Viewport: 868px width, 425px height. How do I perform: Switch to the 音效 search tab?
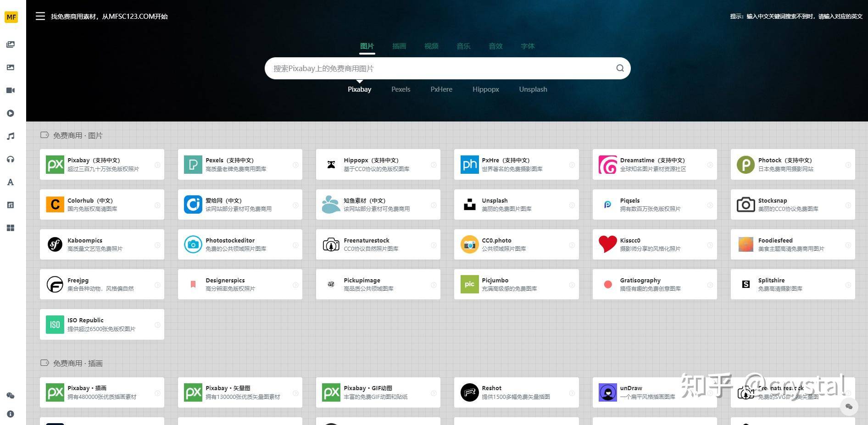(495, 46)
